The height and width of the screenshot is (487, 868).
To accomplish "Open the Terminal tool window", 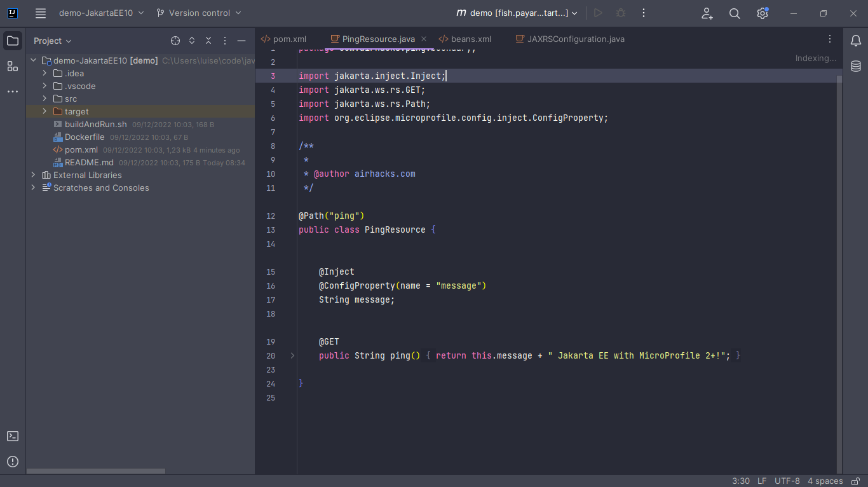I will pos(13,436).
